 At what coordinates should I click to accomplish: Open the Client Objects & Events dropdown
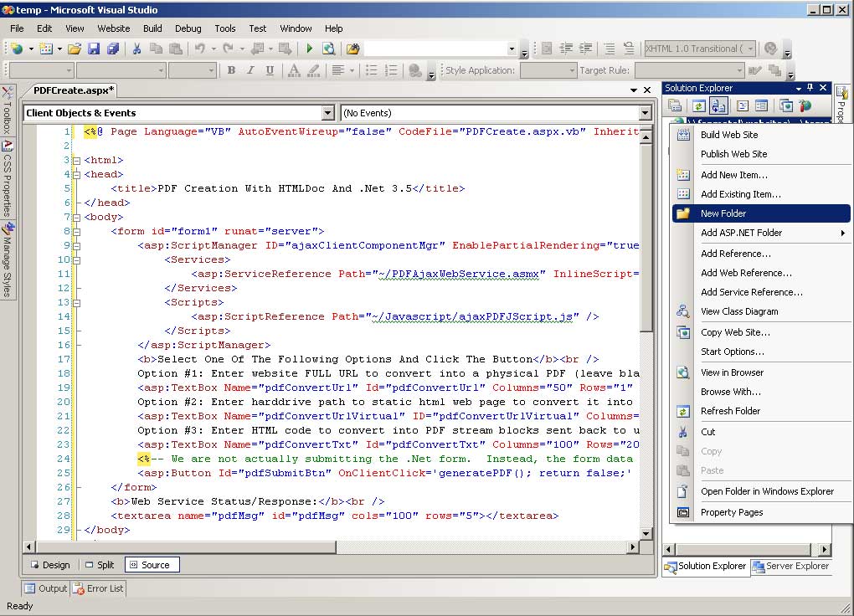click(327, 113)
